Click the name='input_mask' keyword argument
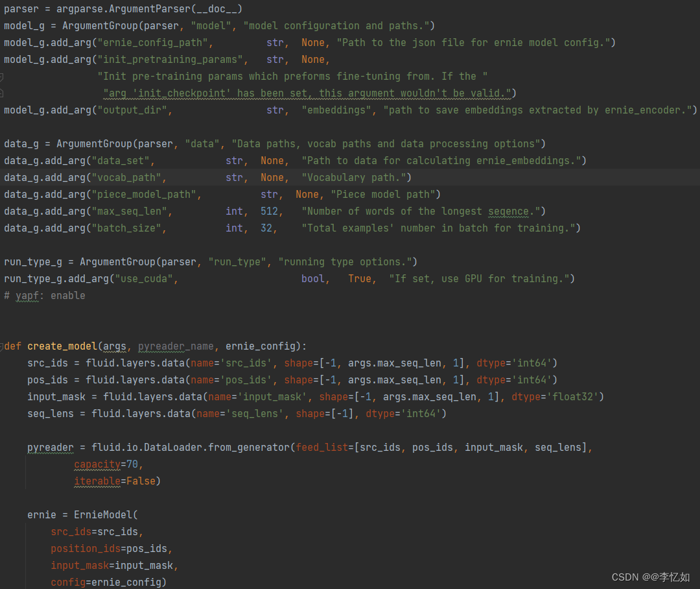The image size is (700, 589). click(x=257, y=397)
